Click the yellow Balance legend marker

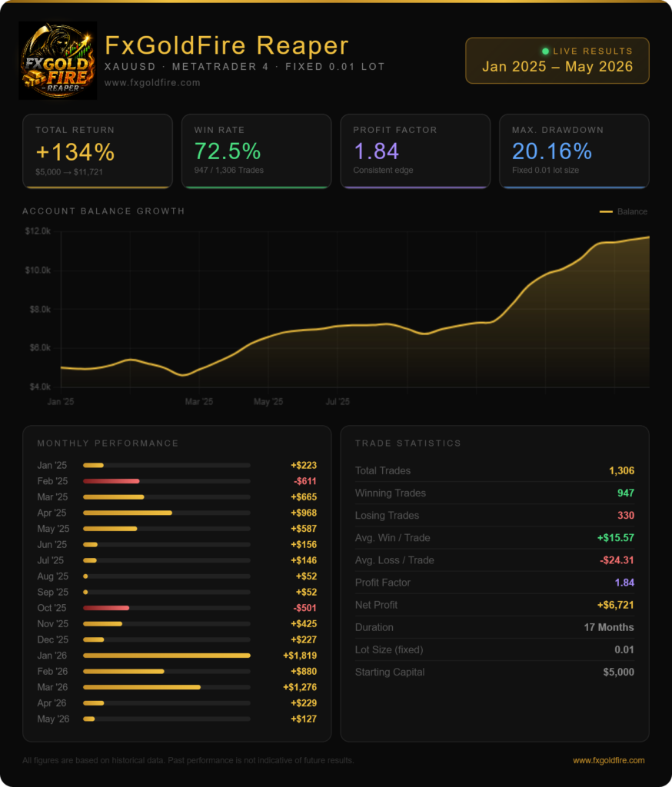coord(606,212)
